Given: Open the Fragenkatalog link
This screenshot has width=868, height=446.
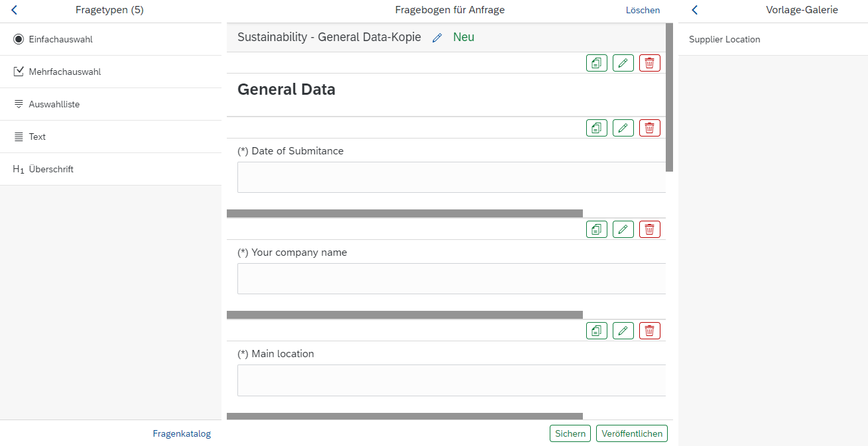Looking at the screenshot, I should (182, 433).
